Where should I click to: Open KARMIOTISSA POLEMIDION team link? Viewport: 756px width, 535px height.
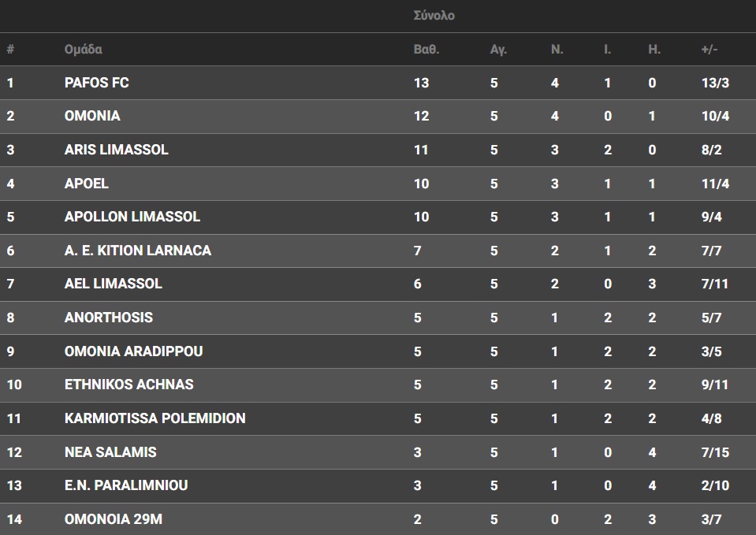tap(155, 418)
